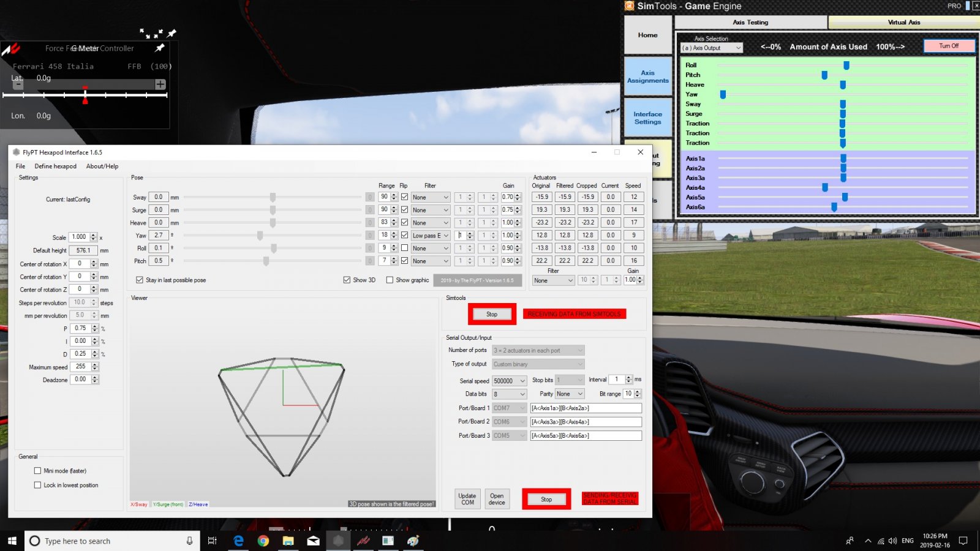The height and width of the screenshot is (551, 980).
Task: Click the minus icon on the Lat. bar
Action: (x=18, y=84)
